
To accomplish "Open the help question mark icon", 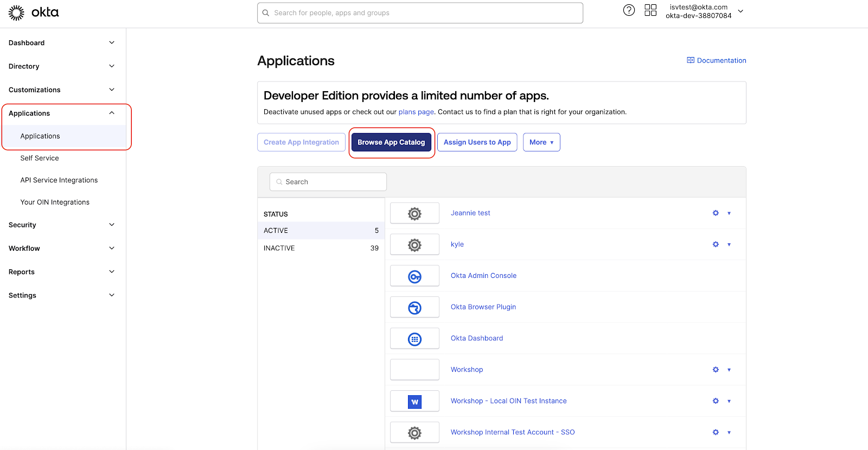I will click(x=629, y=10).
